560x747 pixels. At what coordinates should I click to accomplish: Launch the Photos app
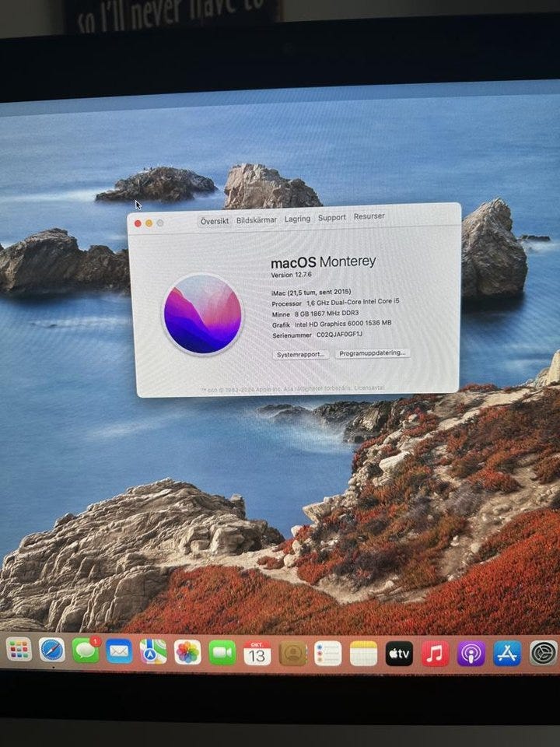(x=187, y=652)
